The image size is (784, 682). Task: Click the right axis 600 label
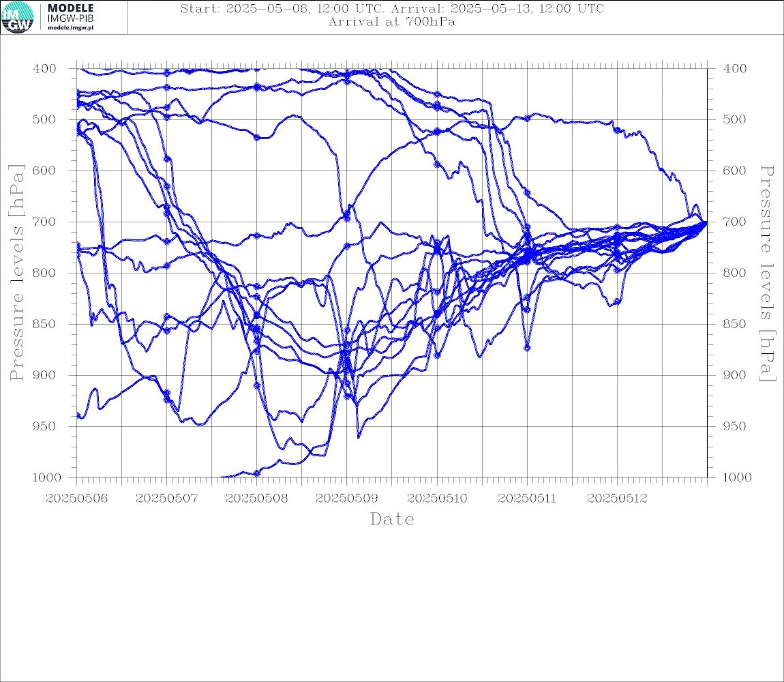pyautogui.click(x=734, y=170)
